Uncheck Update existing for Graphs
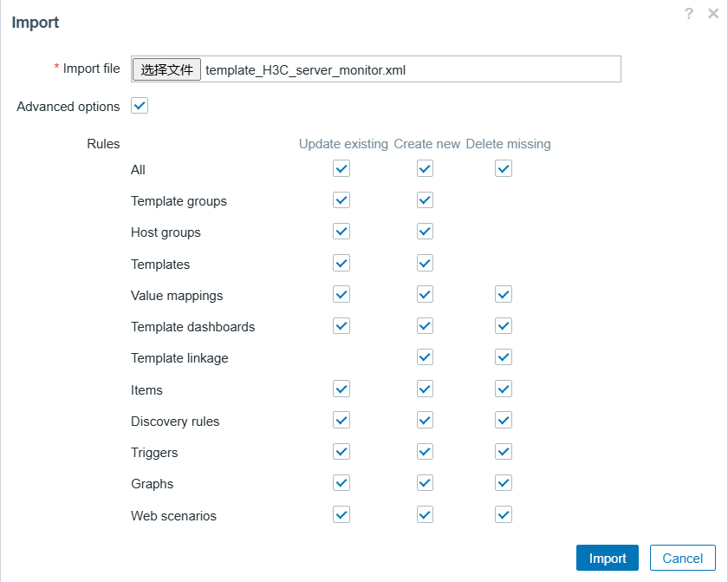Image resolution: width=728 pixels, height=582 pixels. 341,483
